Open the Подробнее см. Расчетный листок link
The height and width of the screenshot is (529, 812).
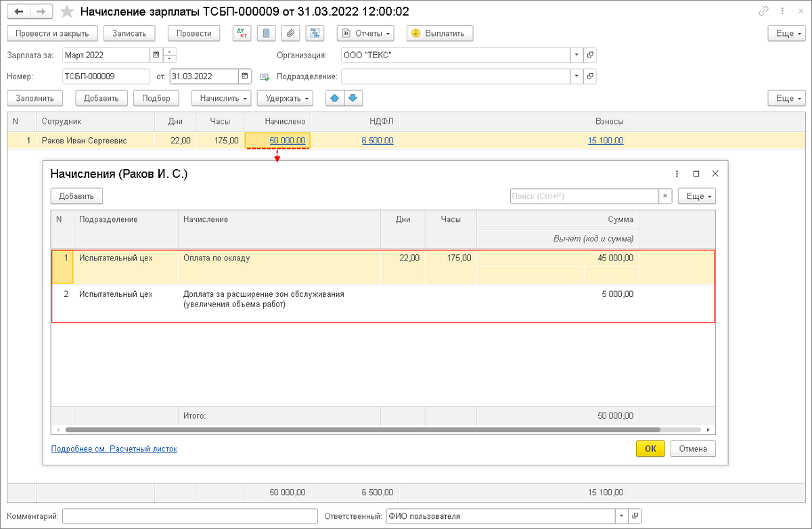(114, 448)
